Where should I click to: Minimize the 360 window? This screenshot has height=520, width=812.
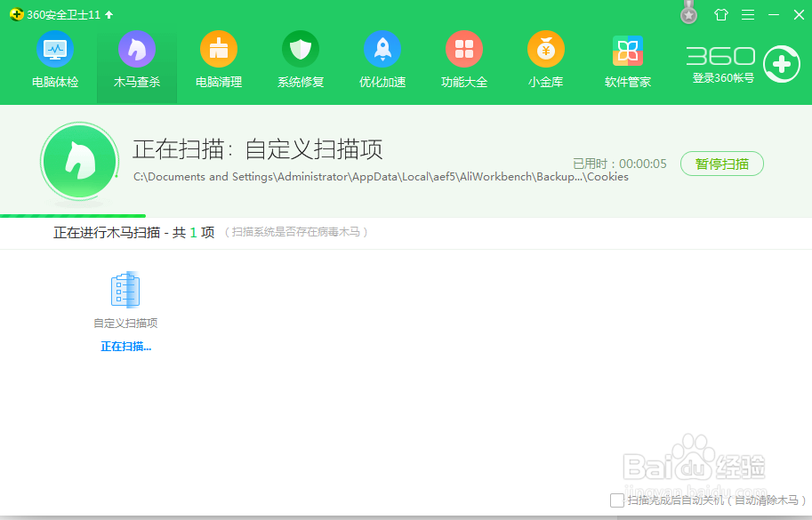click(x=774, y=15)
